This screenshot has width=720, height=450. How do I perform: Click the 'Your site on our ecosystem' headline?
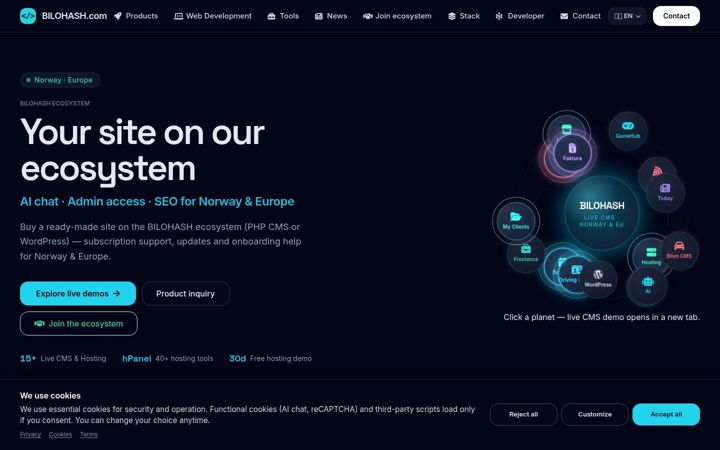(x=142, y=151)
